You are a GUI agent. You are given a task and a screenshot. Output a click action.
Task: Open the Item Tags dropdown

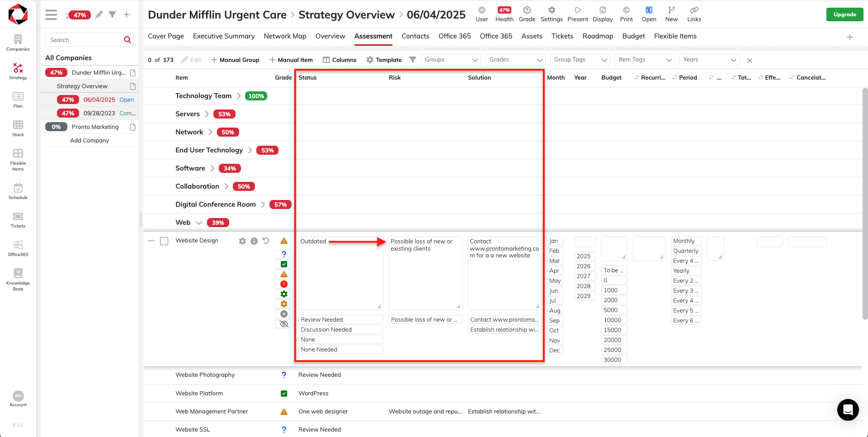(x=645, y=60)
